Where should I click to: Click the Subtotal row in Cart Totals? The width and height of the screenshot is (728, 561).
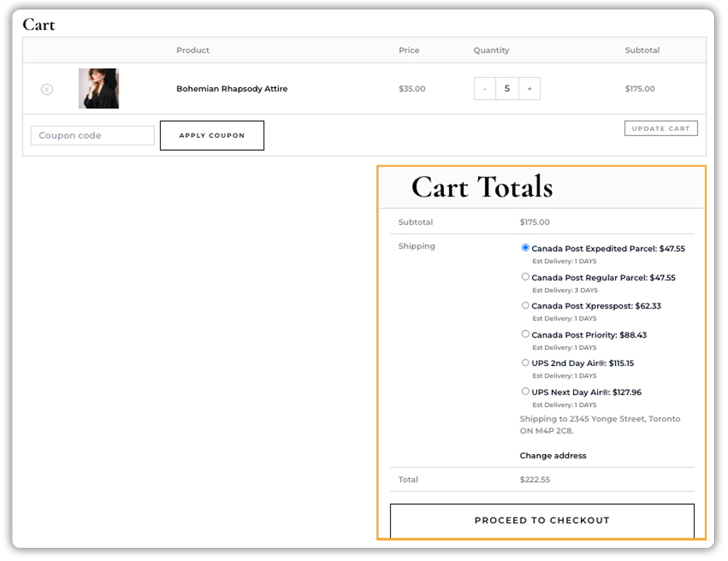(416, 222)
